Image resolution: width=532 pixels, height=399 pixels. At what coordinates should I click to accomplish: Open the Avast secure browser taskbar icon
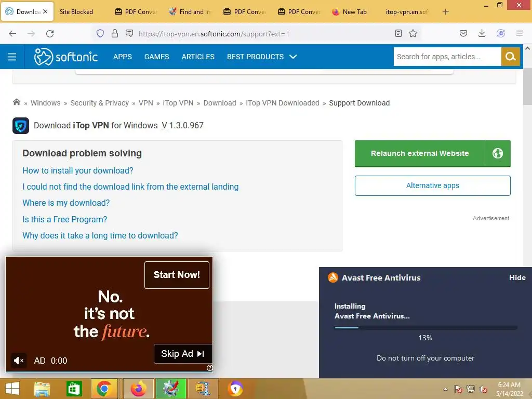coord(235,389)
